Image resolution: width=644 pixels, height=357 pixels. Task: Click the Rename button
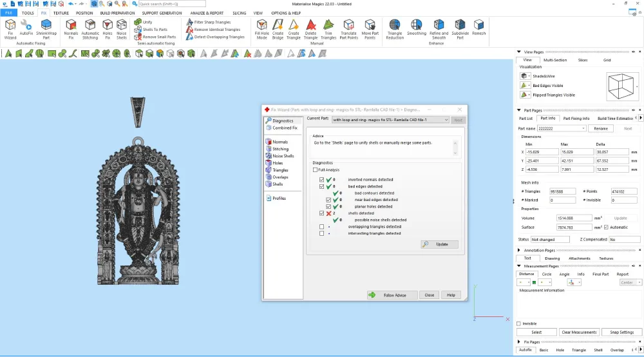(x=600, y=129)
